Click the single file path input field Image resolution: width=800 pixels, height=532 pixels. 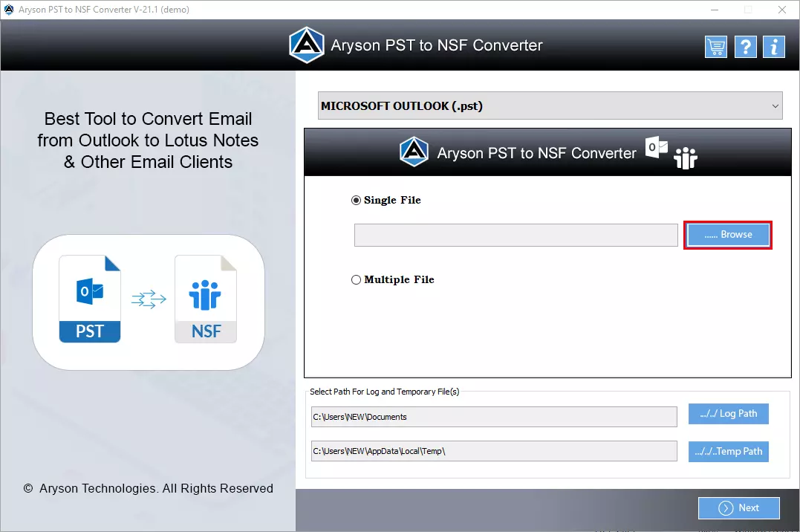516,235
